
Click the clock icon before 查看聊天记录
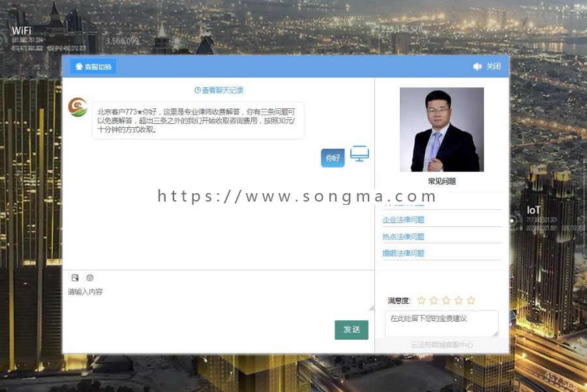pos(197,89)
